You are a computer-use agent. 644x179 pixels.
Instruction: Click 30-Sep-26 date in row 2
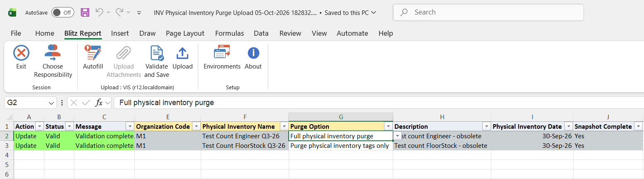532,136
